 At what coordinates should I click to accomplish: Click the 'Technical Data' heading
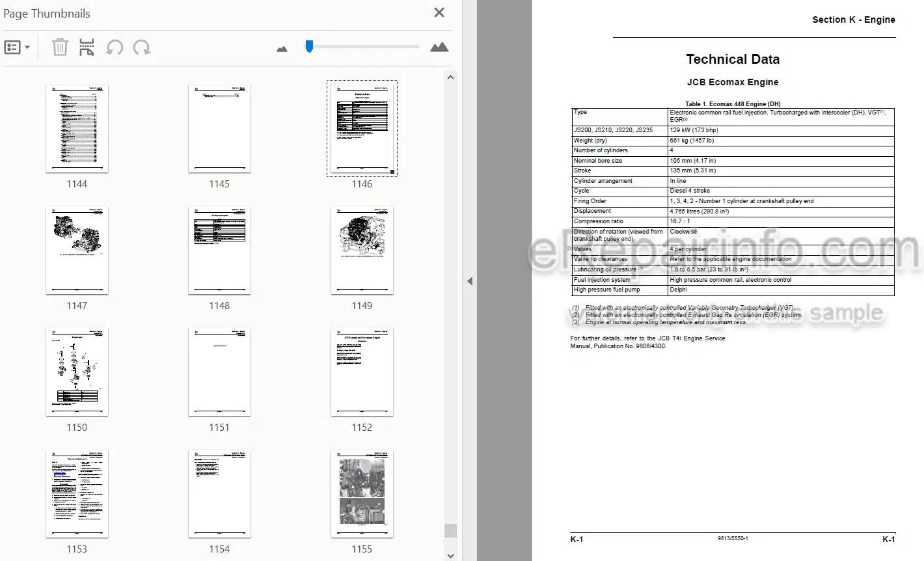[x=733, y=59]
